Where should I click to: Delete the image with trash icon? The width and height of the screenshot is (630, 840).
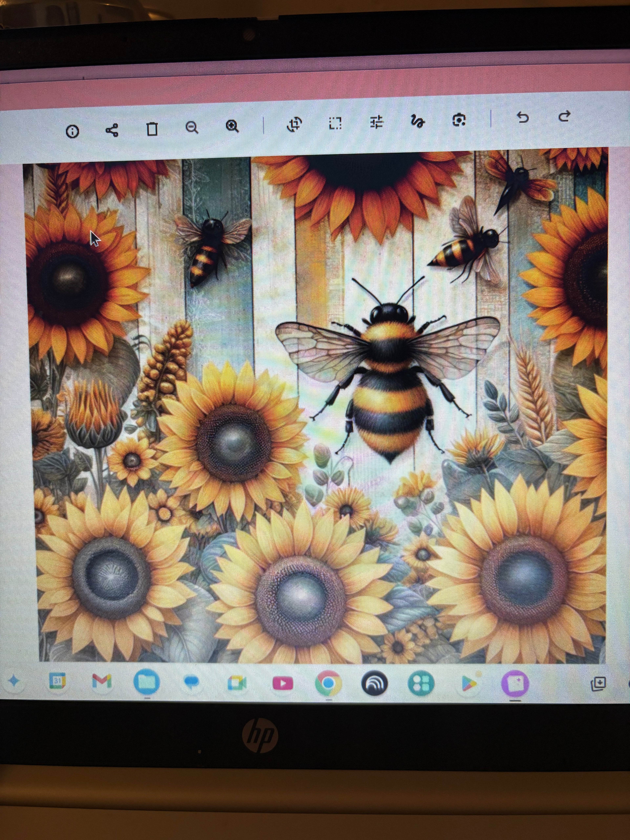tap(152, 129)
